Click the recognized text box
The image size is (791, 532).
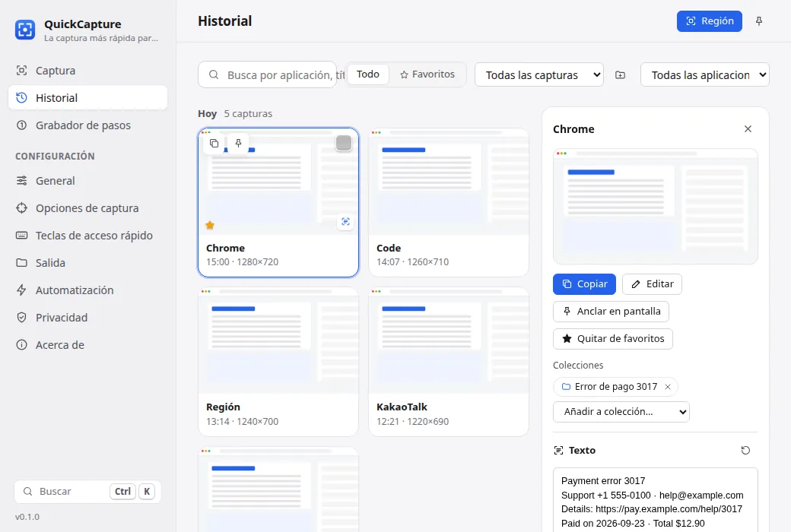coord(656,500)
